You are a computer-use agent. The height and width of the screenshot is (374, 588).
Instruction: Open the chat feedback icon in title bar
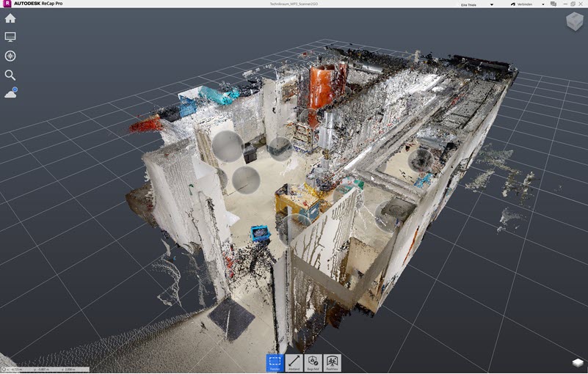[x=553, y=4]
